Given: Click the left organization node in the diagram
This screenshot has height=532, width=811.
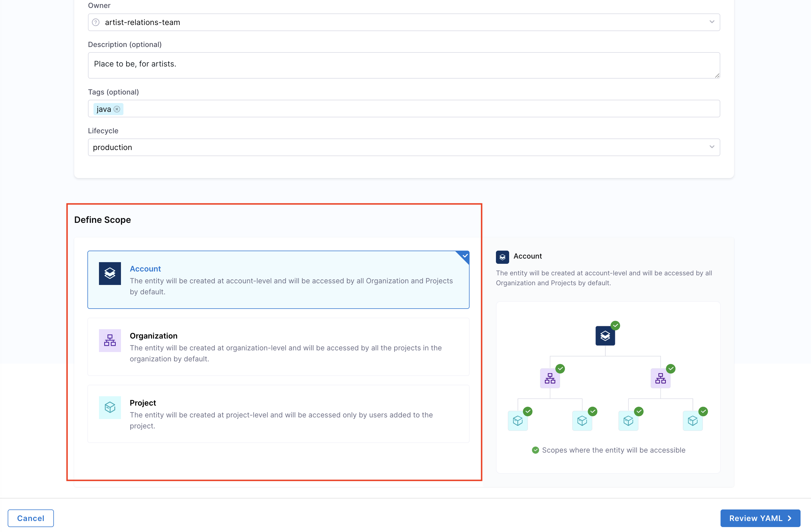Looking at the screenshot, I should (550, 378).
